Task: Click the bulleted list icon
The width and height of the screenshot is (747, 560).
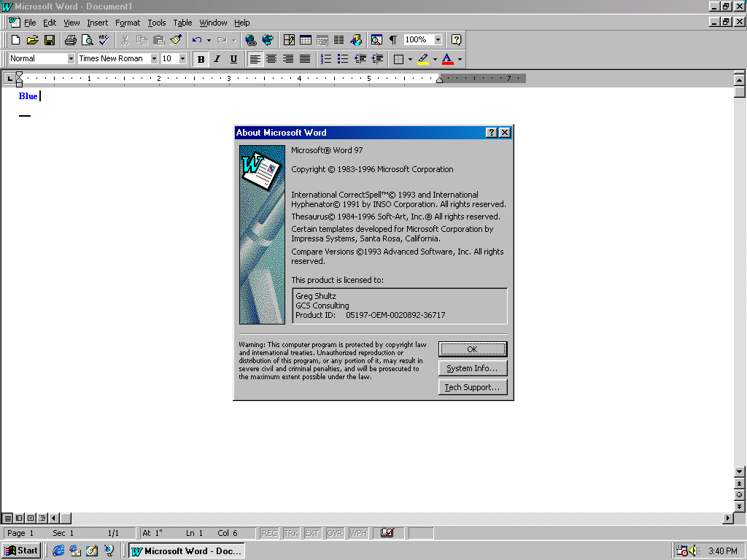Action: pos(343,59)
